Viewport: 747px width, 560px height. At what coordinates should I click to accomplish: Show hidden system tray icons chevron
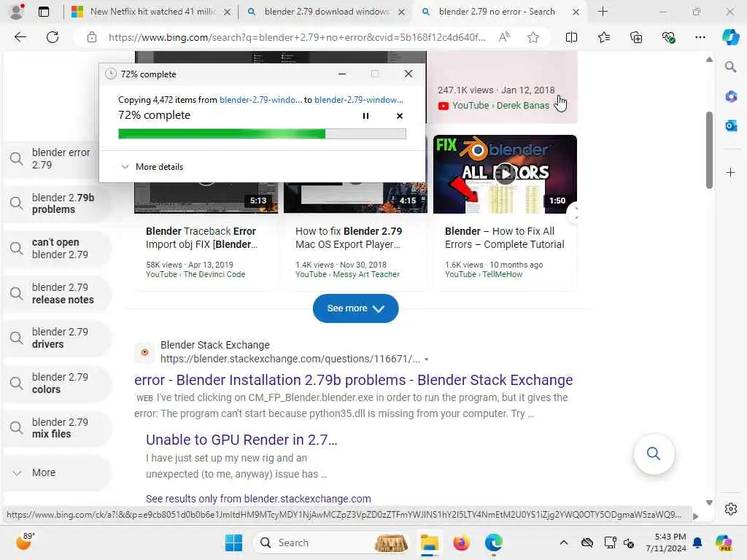click(564, 542)
